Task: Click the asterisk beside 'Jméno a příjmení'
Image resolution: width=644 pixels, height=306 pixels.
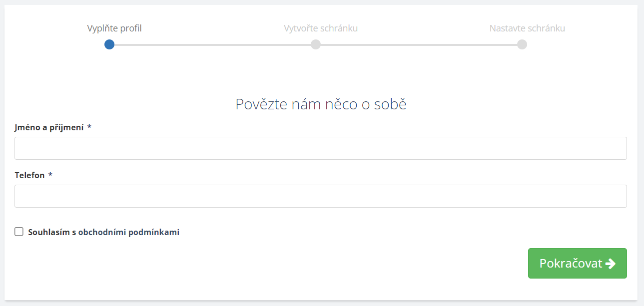Action: [89, 127]
